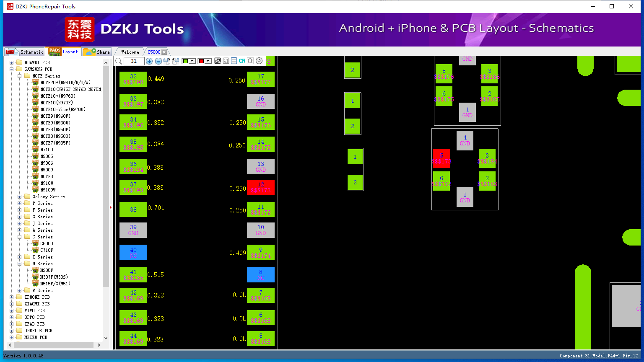Click the overlapping windows icon in the toolbar
The height and width of the screenshot is (362, 644).
pos(218,61)
